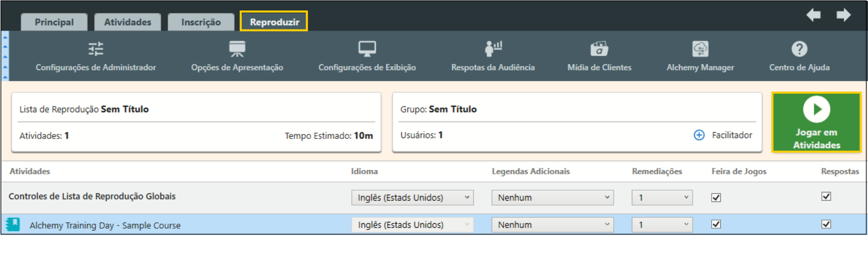Open Mídia de Clientes icon

599,49
